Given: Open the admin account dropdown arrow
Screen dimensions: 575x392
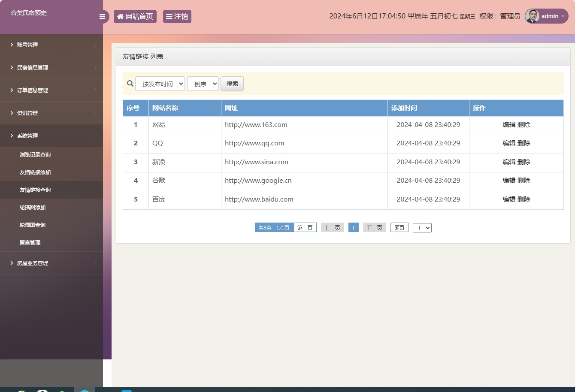Looking at the screenshot, I should (563, 16).
